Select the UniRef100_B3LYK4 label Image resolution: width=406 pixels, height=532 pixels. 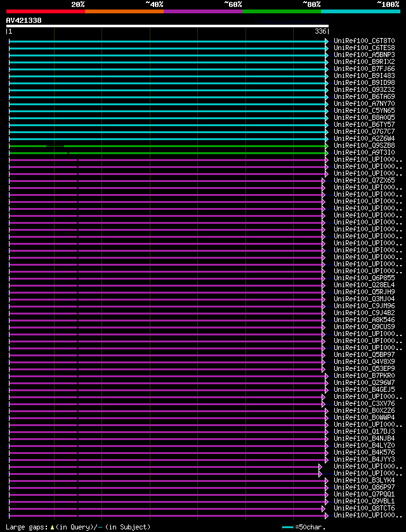364,480
